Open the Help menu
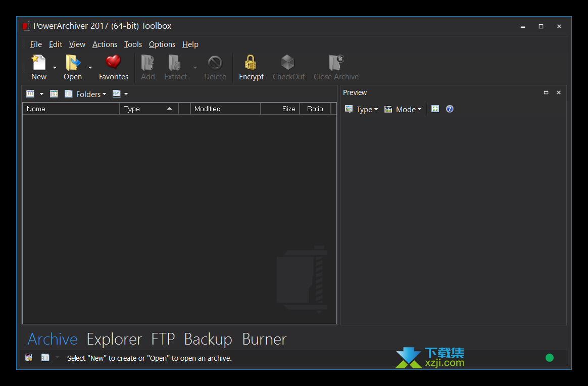588x386 pixels. [190, 44]
